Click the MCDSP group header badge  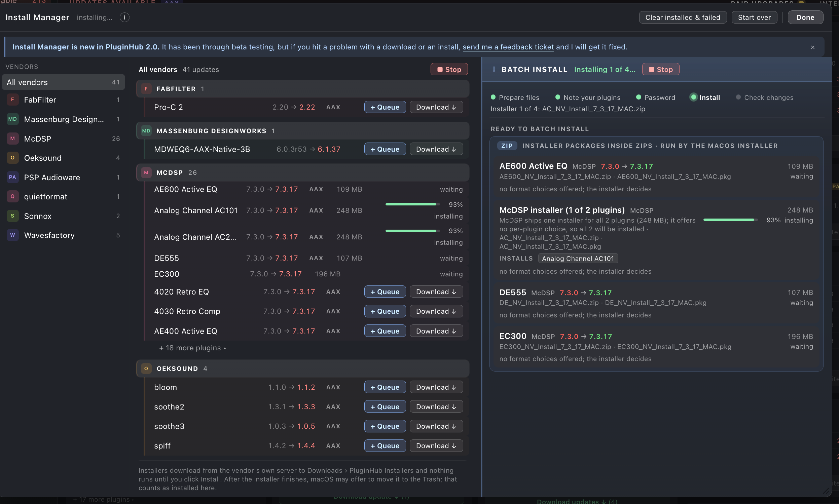click(x=146, y=172)
